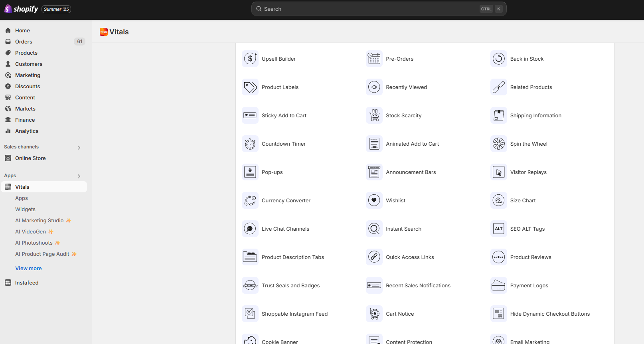644x344 pixels.
Task: Click the View more link
Action: coord(28,268)
